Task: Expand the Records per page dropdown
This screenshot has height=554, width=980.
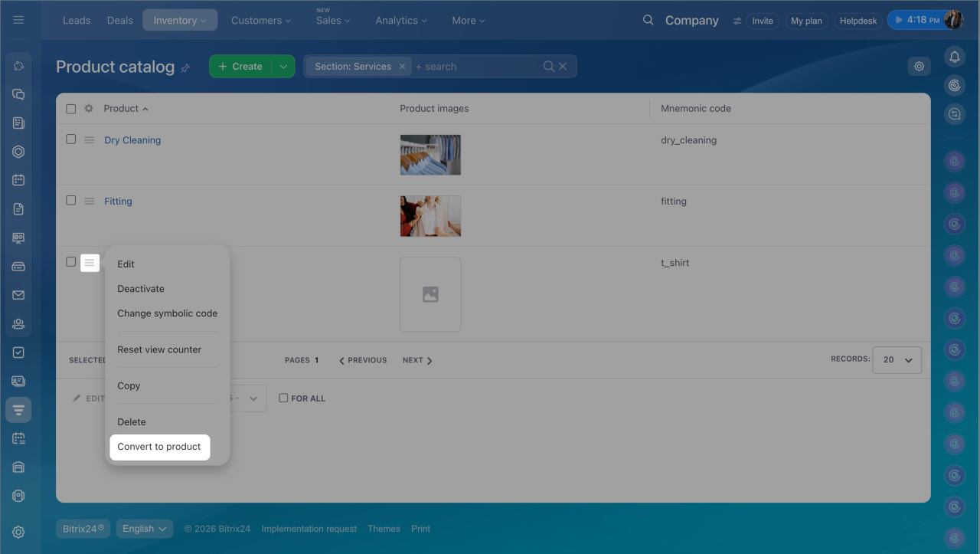Action: 897,359
